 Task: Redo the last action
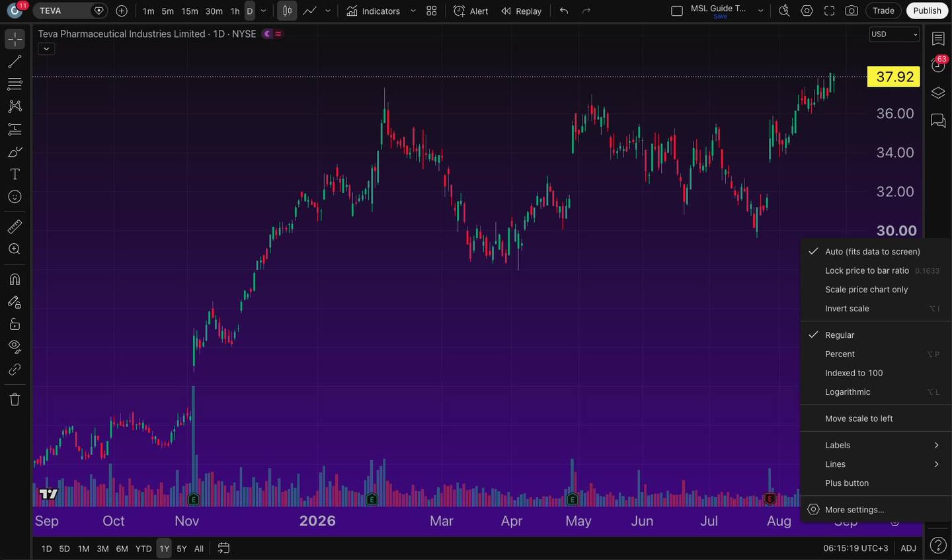click(586, 11)
